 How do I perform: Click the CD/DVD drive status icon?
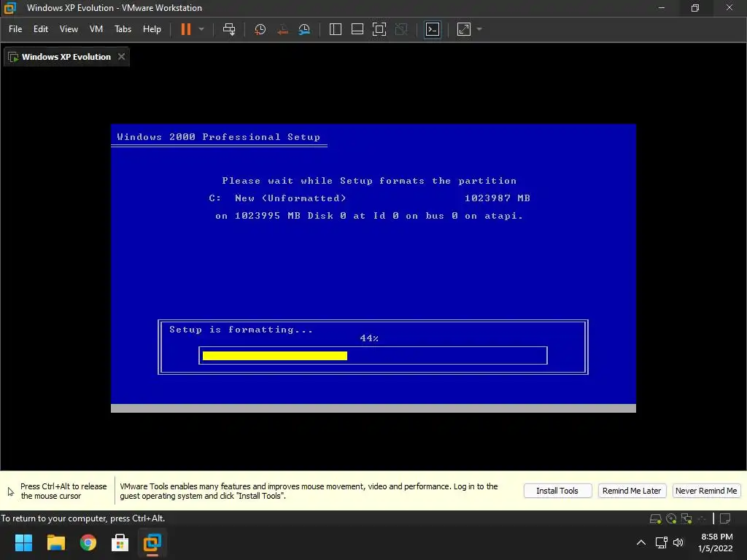point(671,518)
